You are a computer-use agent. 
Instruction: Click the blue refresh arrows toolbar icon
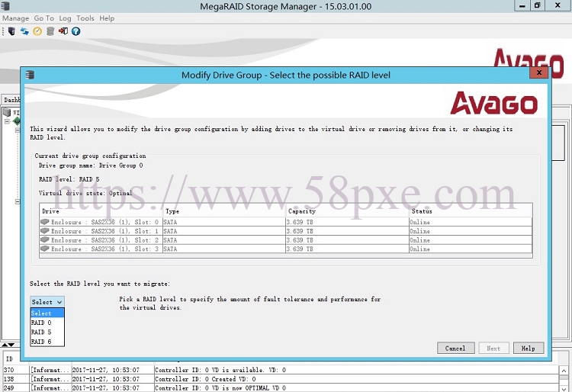[x=24, y=31]
